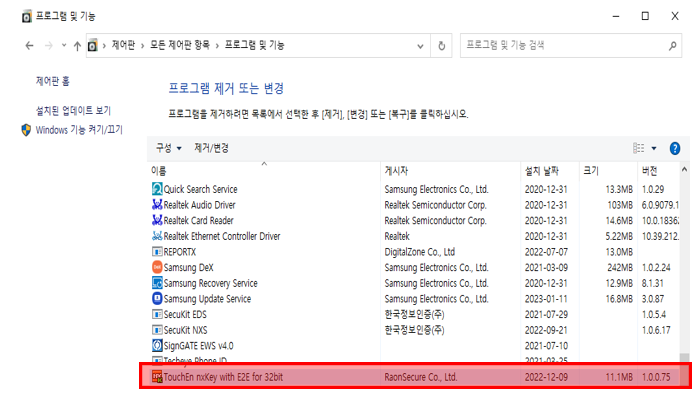Click the REPORTX program icon
Viewport: 699px width, 396px height.
click(x=157, y=252)
